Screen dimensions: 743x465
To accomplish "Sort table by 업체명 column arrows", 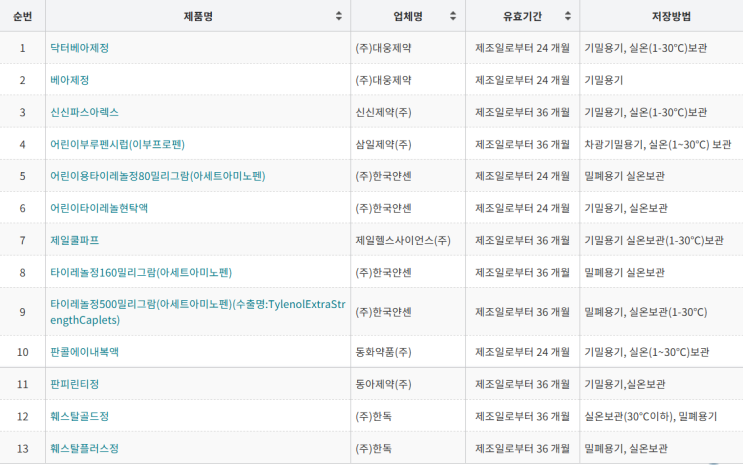I will 453,16.
